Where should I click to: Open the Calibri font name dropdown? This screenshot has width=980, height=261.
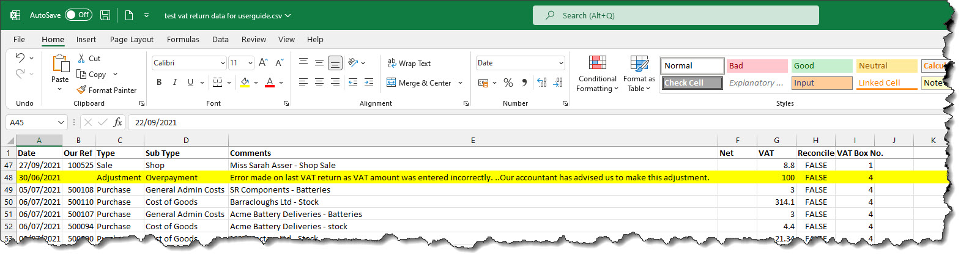(223, 63)
